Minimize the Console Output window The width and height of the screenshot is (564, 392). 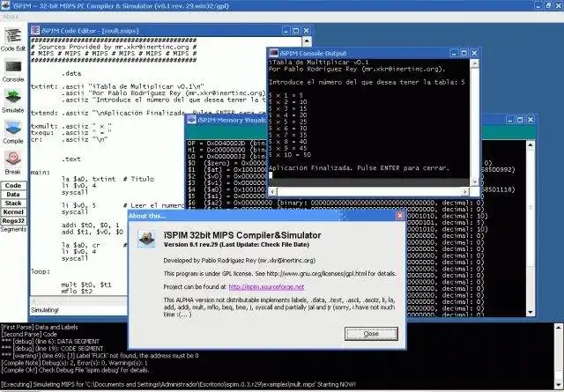[x=454, y=54]
